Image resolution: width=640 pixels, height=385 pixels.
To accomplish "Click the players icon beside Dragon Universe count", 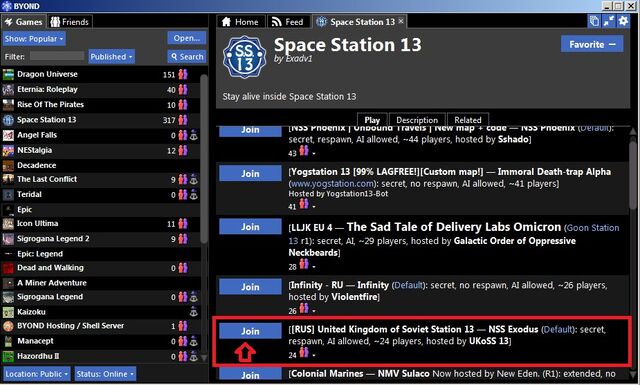I will coord(182,74).
